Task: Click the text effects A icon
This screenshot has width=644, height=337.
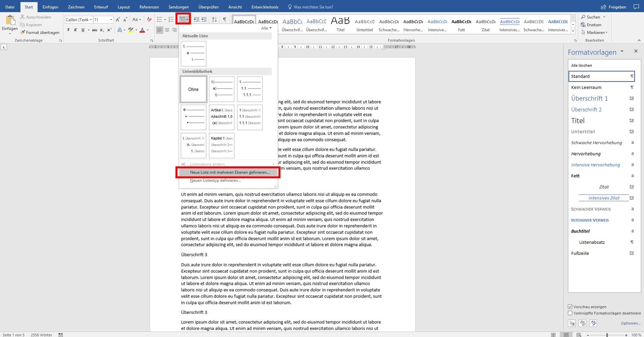Action: point(120,30)
